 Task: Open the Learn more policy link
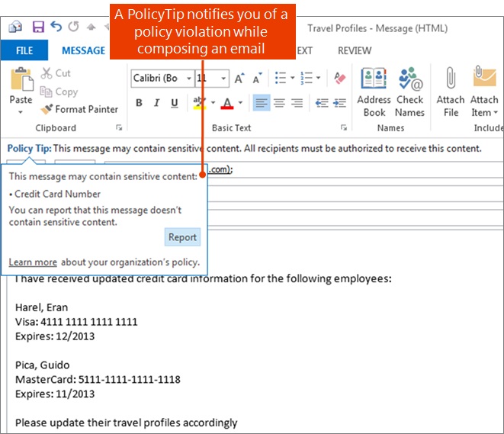[x=33, y=262]
